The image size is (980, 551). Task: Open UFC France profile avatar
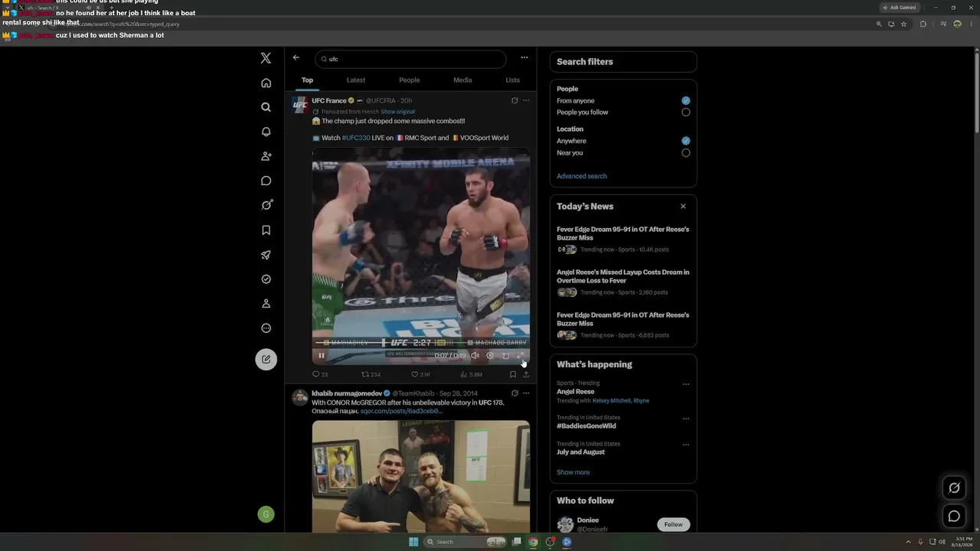pyautogui.click(x=300, y=105)
